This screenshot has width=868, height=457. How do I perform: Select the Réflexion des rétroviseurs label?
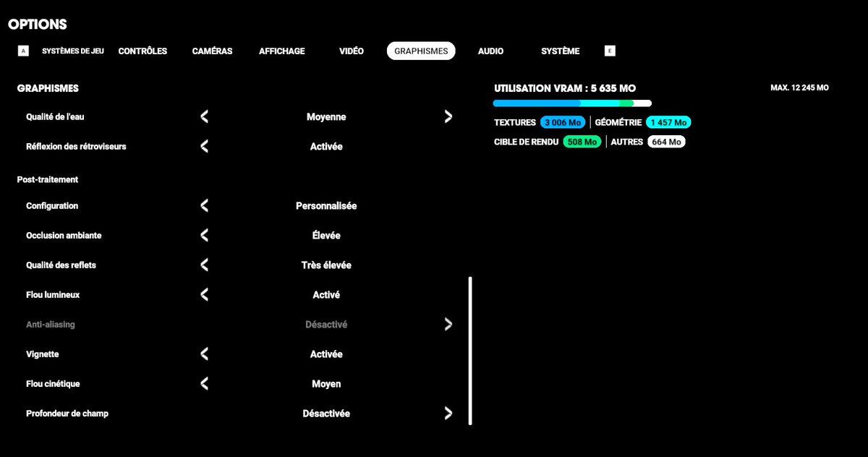coord(76,146)
